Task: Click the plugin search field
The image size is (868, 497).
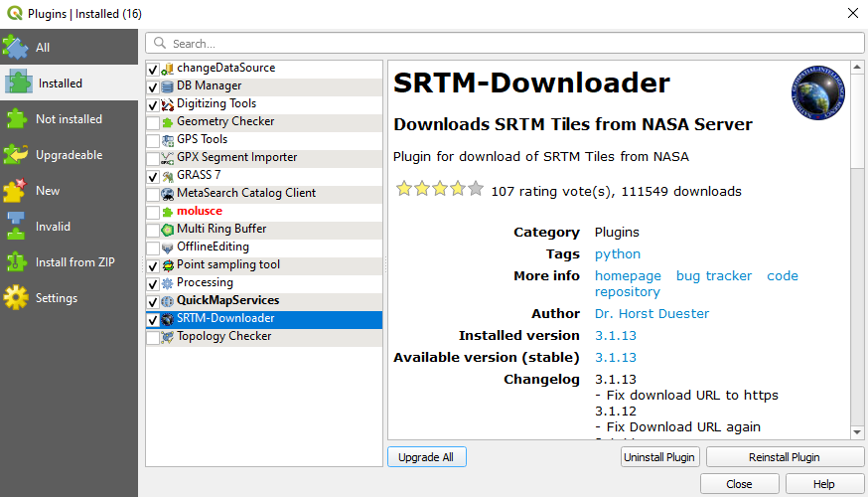Action: pos(505,43)
